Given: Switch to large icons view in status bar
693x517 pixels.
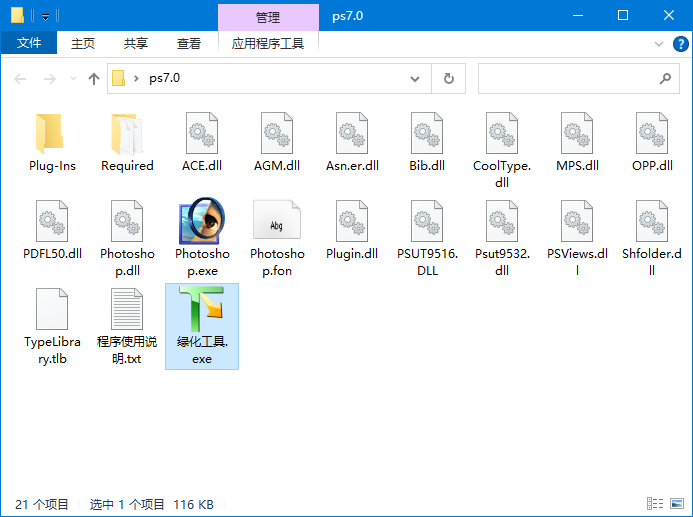Looking at the screenshot, I should (677, 504).
